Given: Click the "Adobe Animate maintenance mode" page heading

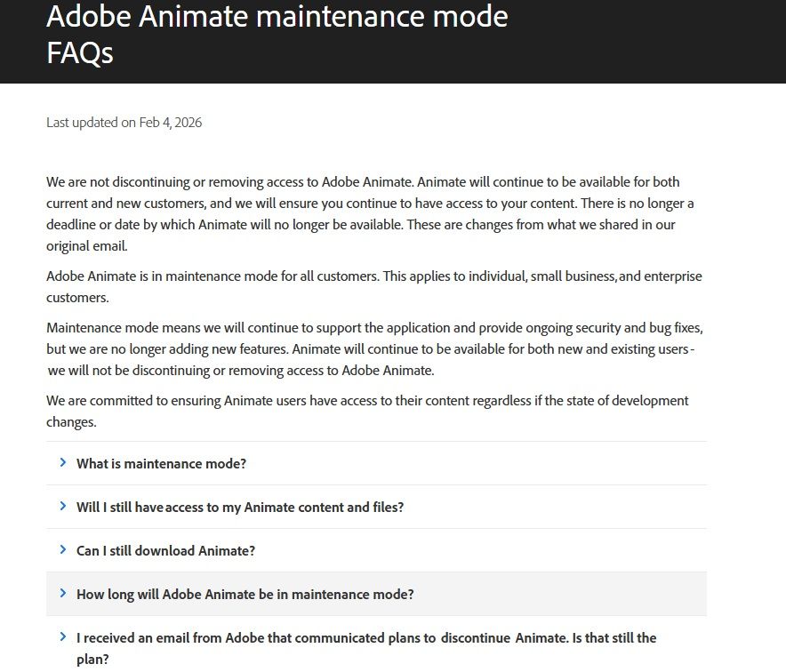Looking at the screenshot, I should (277, 16).
